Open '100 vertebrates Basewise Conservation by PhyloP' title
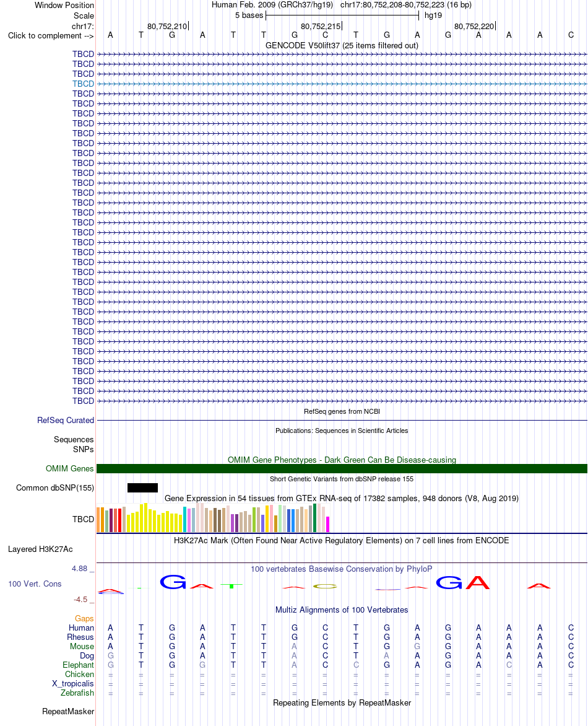The height and width of the screenshot is (726, 588). (342, 569)
